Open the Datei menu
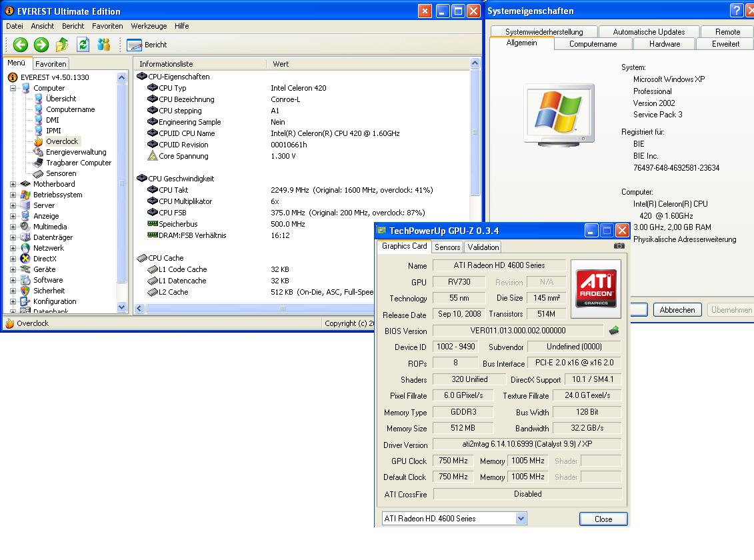The image size is (754, 560). [15, 26]
